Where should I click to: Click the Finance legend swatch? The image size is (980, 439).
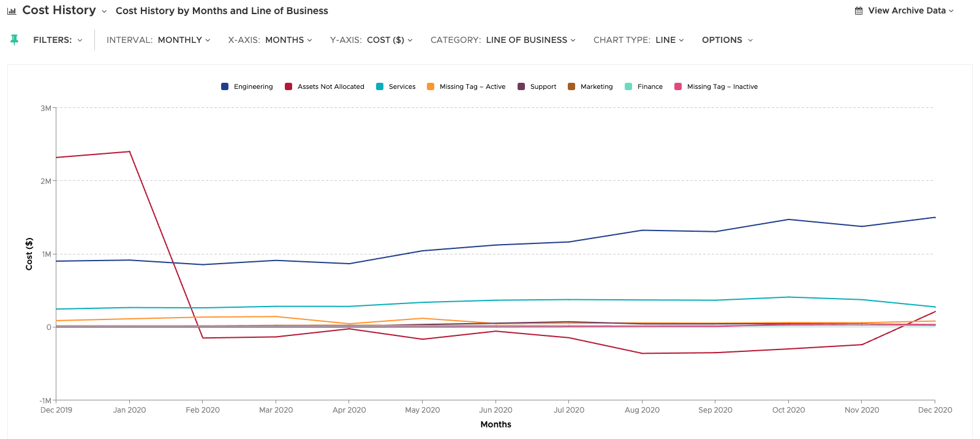click(x=628, y=87)
